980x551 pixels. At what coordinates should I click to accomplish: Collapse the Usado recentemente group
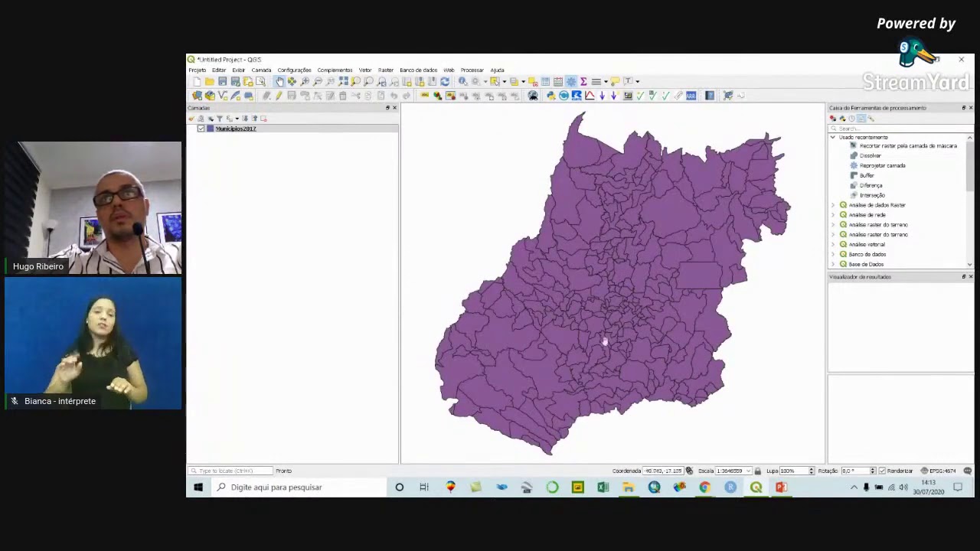pos(833,137)
